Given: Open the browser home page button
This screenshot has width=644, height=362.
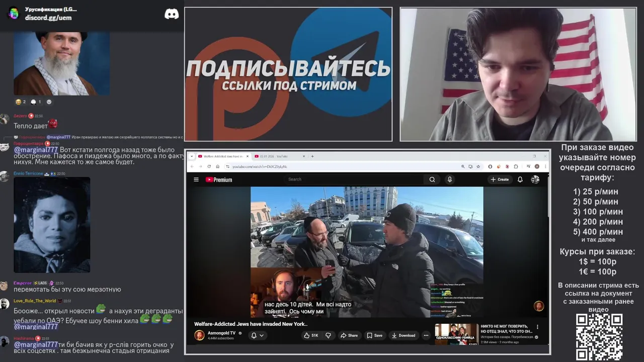Looking at the screenshot, I should (218, 166).
